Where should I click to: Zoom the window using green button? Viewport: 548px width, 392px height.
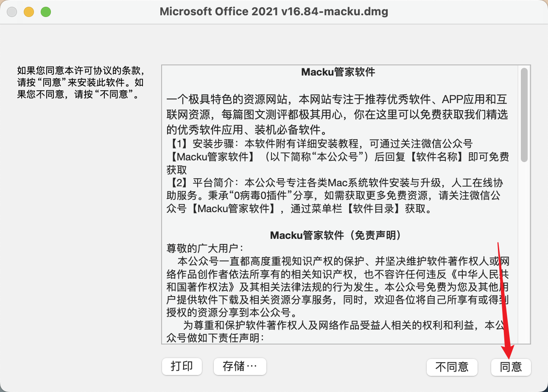coord(46,12)
